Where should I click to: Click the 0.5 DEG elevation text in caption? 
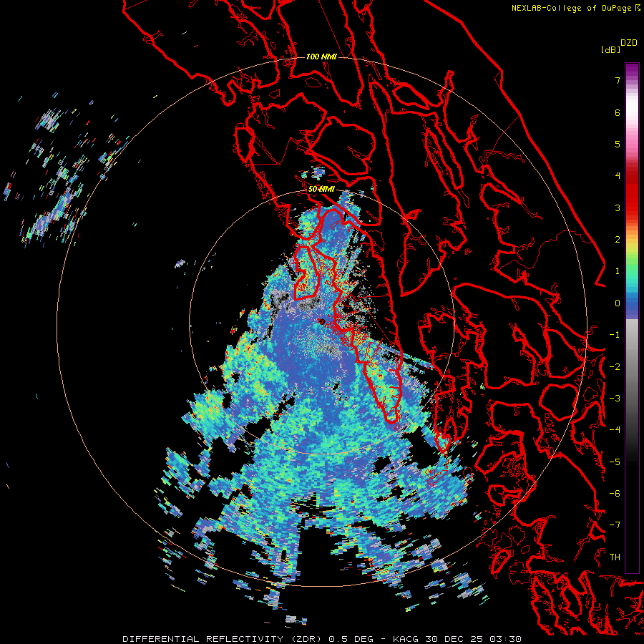351,639
